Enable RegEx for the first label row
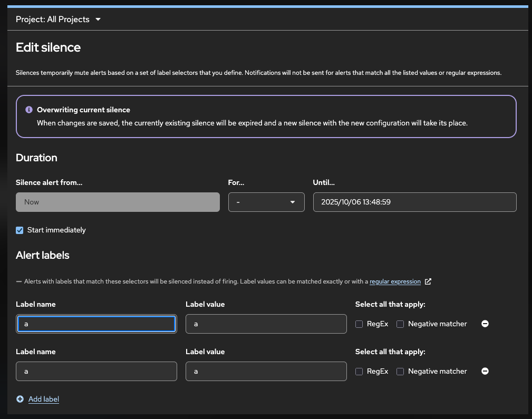Viewport: 532px width, 419px height. pos(359,324)
